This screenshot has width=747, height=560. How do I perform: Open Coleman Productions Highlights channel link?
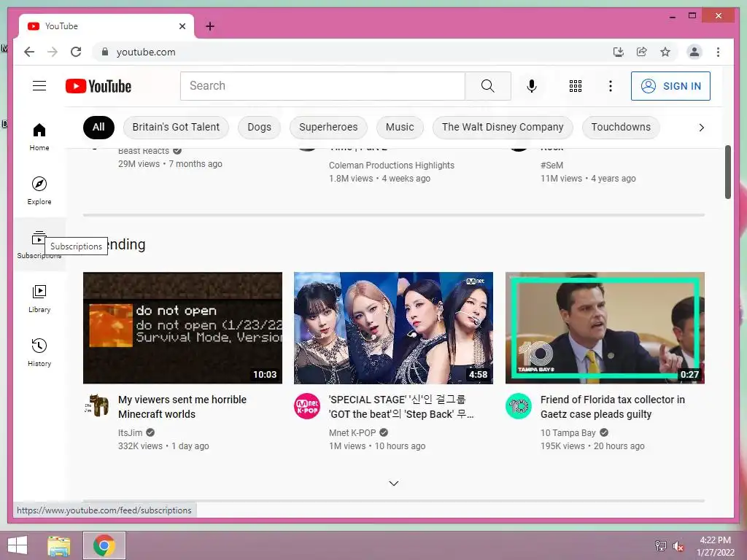(392, 166)
